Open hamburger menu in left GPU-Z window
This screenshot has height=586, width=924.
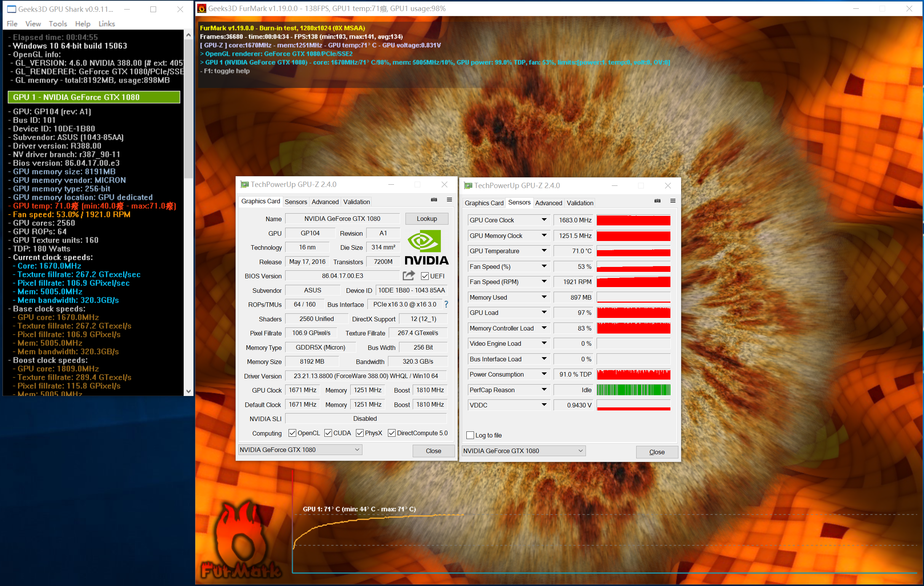point(449,200)
